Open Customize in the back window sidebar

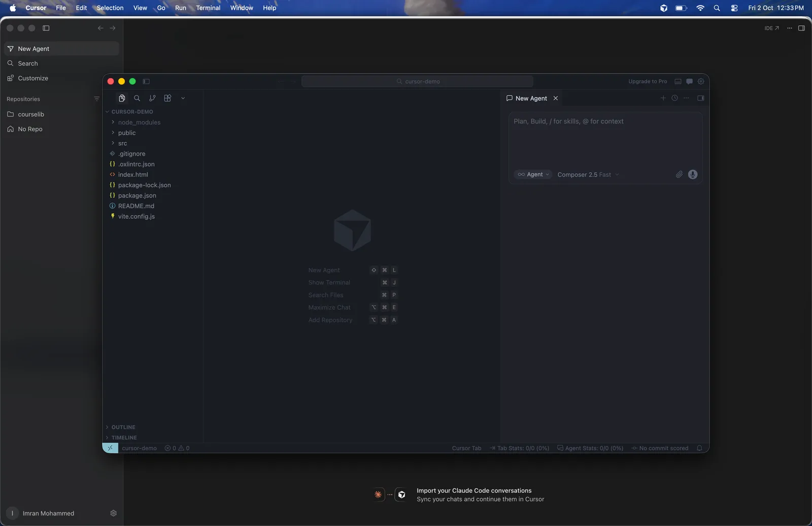click(61, 78)
